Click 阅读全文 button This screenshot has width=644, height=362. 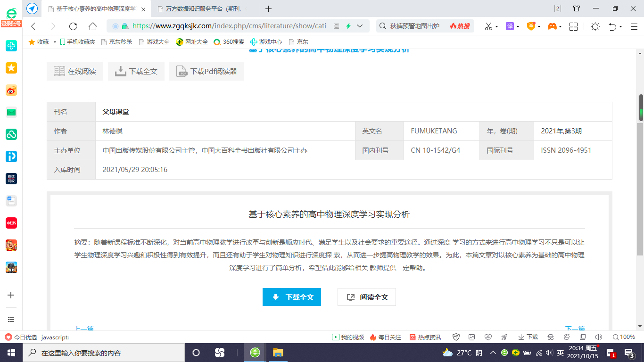tap(367, 297)
